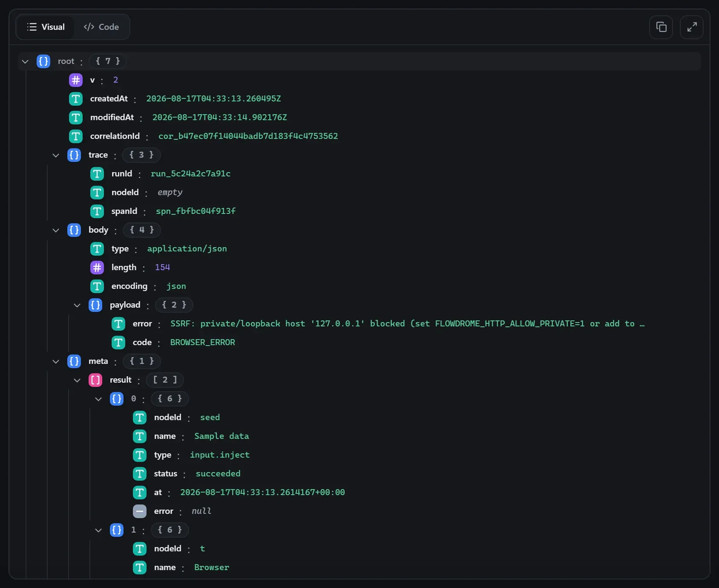719x588 pixels.
Task: Collapse the result array chevron
Action: point(77,380)
